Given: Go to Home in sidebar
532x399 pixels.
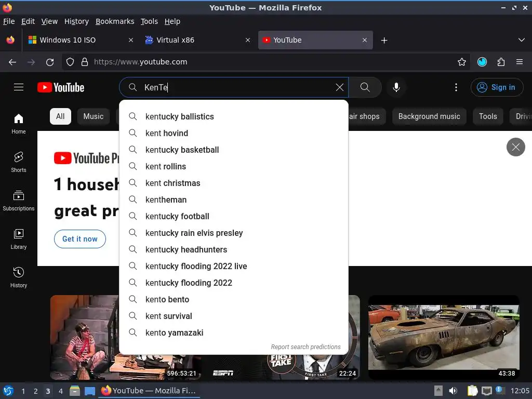Looking at the screenshot, I should [x=18, y=124].
